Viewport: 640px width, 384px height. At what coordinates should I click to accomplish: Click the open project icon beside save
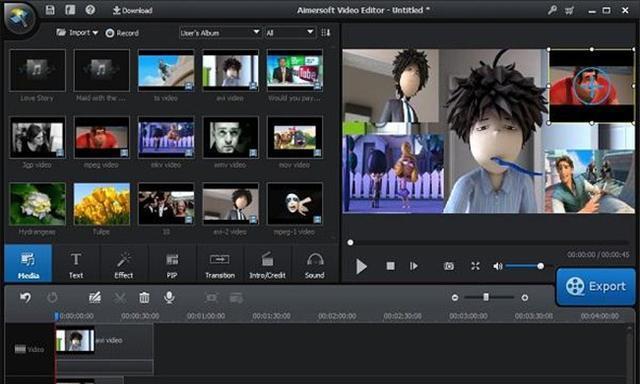[70, 10]
